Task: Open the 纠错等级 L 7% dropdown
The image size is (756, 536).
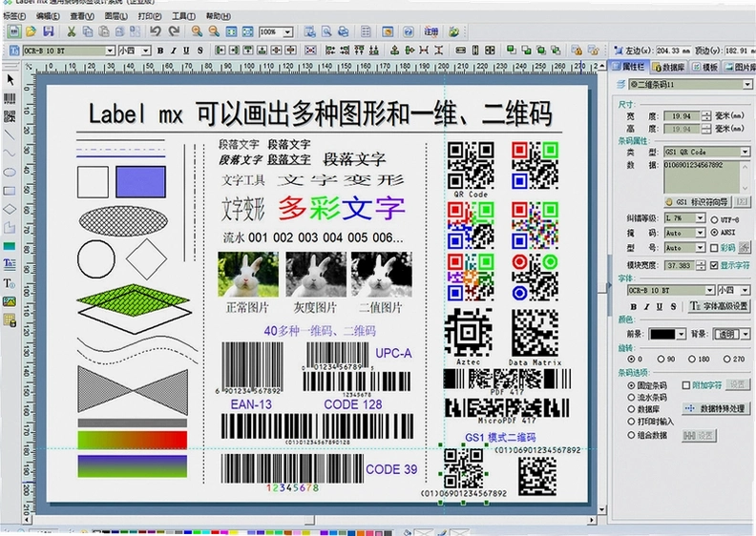Action: click(700, 218)
